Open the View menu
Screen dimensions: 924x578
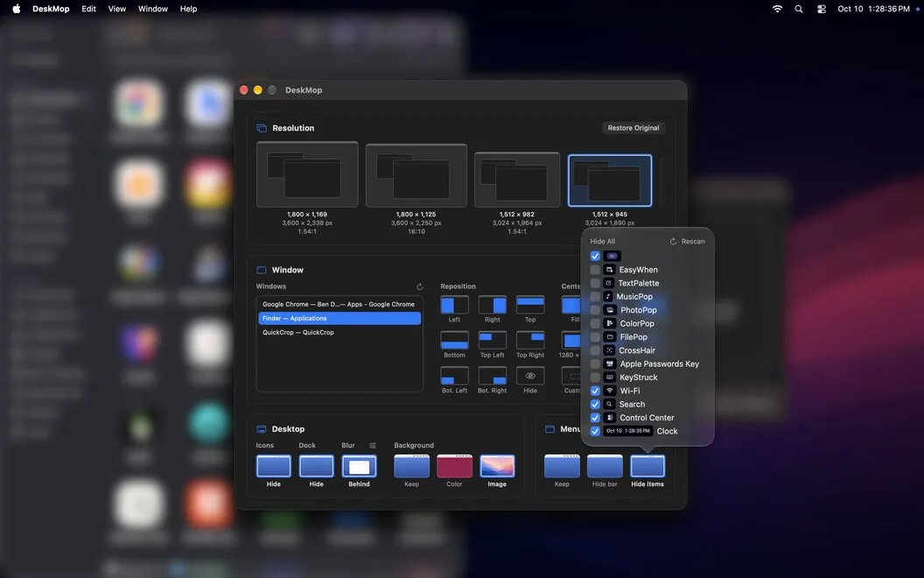pyautogui.click(x=116, y=9)
